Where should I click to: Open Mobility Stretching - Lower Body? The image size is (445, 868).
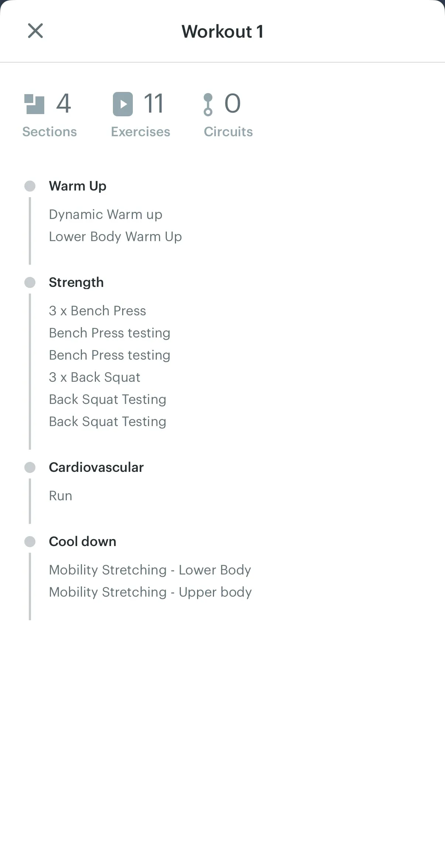pos(150,570)
